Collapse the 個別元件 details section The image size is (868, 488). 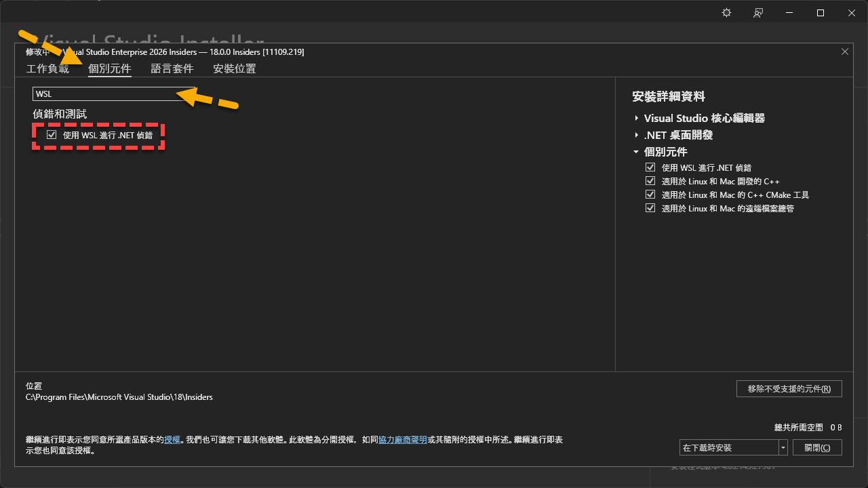click(637, 152)
